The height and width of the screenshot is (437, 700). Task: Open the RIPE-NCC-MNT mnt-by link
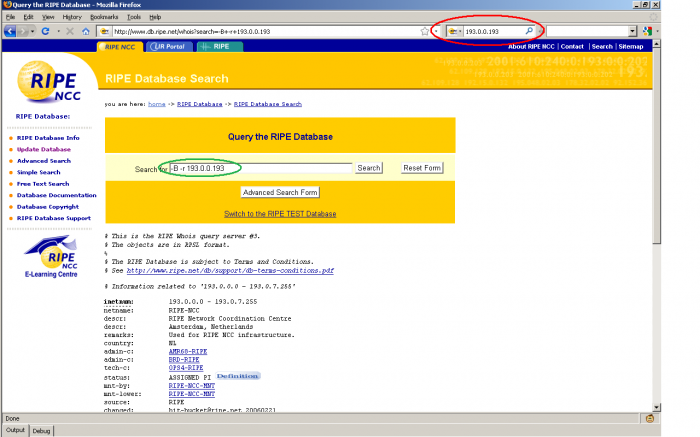click(x=192, y=386)
